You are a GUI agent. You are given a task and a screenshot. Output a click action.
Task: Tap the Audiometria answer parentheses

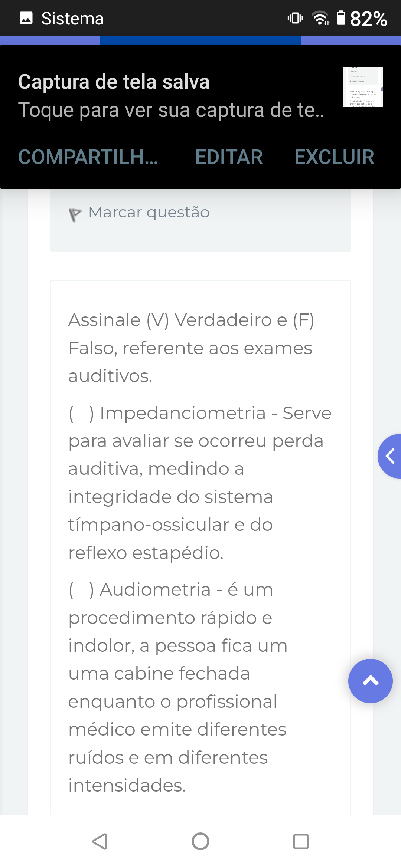tap(81, 590)
